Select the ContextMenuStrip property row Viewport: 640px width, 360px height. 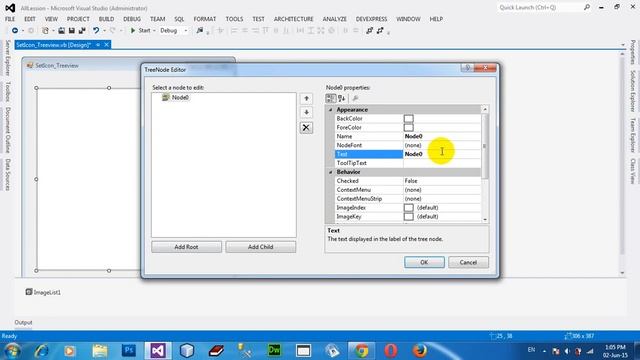click(408, 199)
